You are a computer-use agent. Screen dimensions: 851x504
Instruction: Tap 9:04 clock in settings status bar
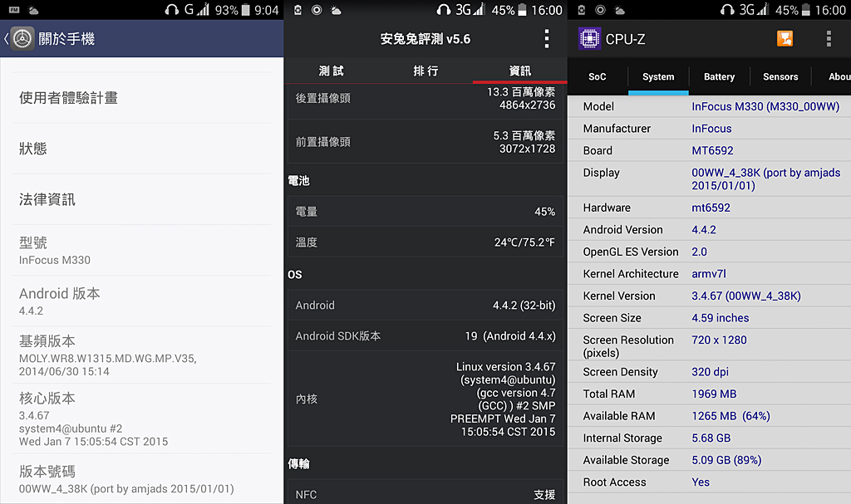(x=267, y=10)
